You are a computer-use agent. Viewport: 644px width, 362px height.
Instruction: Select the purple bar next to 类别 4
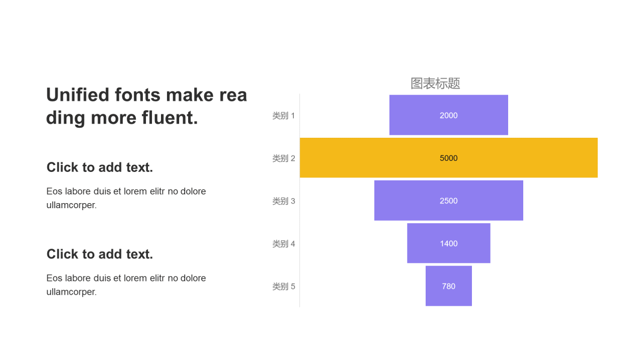(423, 243)
